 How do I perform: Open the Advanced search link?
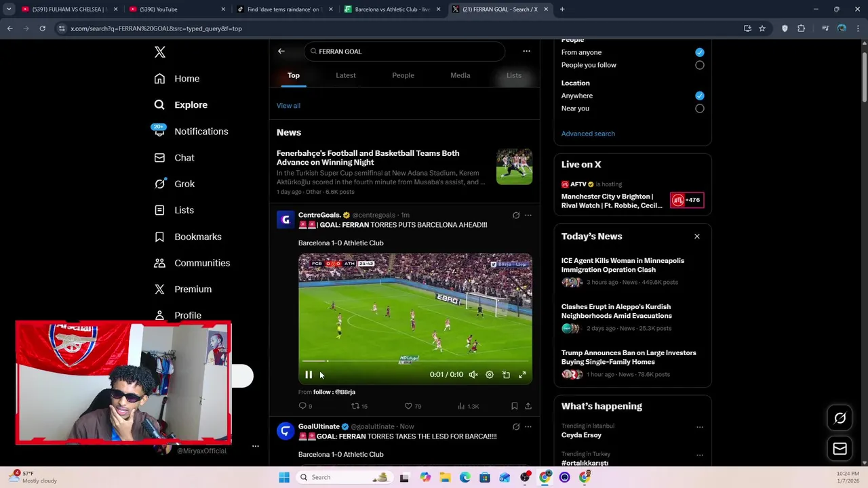point(588,134)
